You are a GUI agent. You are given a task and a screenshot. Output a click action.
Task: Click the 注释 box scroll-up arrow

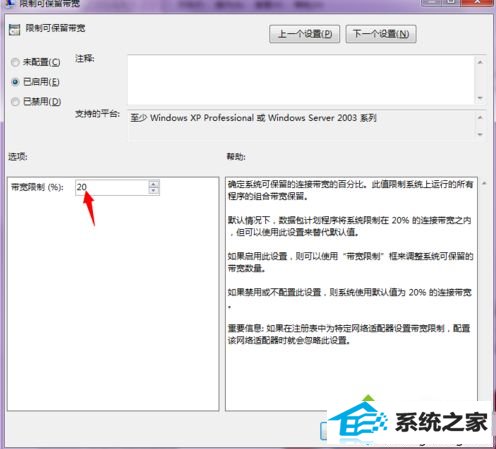(x=480, y=62)
